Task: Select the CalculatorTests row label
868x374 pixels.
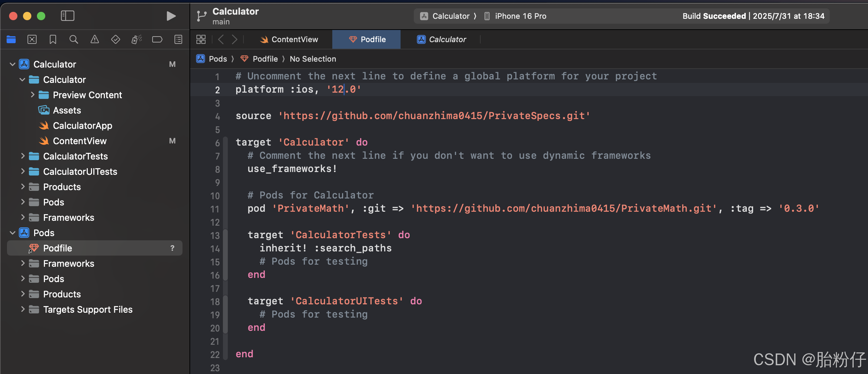Action: coord(75,156)
